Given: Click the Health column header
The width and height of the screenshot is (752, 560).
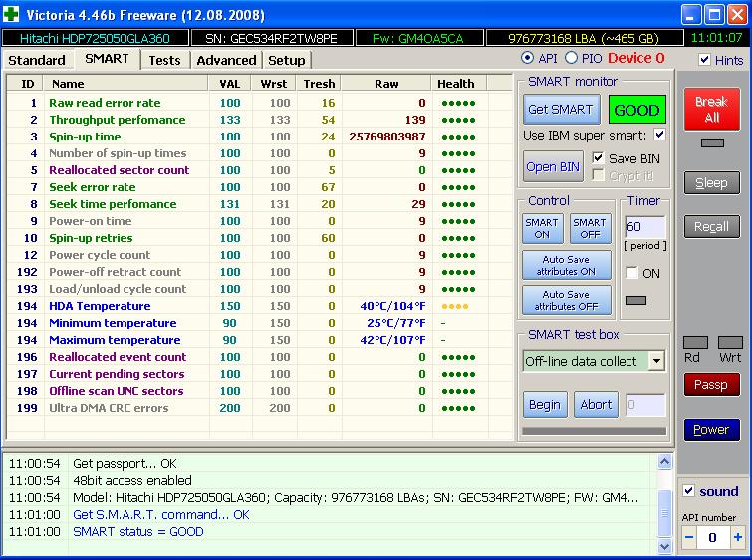Looking at the screenshot, I should [458, 84].
